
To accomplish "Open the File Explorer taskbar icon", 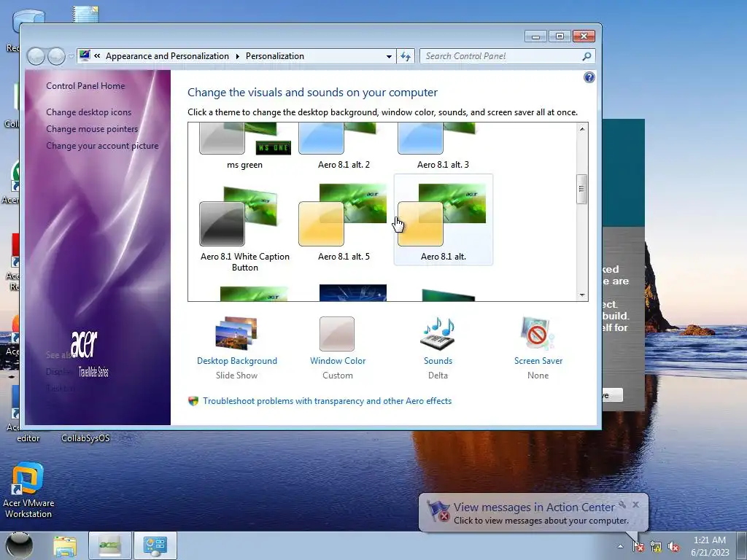I will click(x=65, y=546).
